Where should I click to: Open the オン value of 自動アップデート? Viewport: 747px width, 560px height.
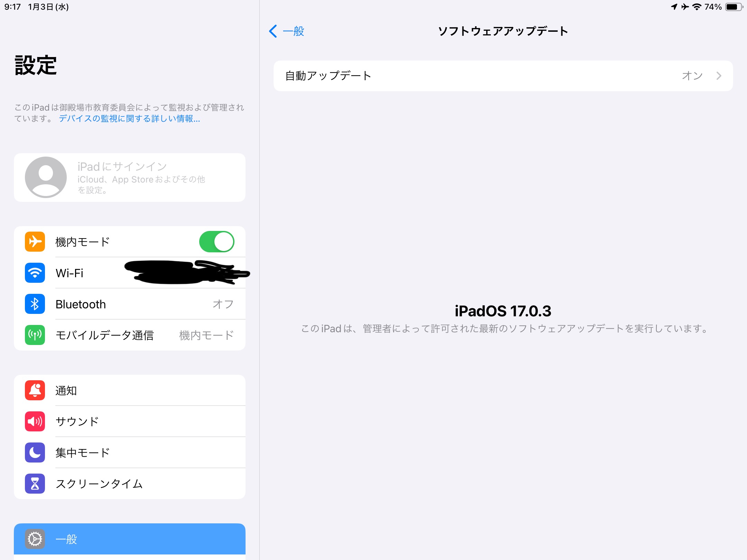[692, 76]
